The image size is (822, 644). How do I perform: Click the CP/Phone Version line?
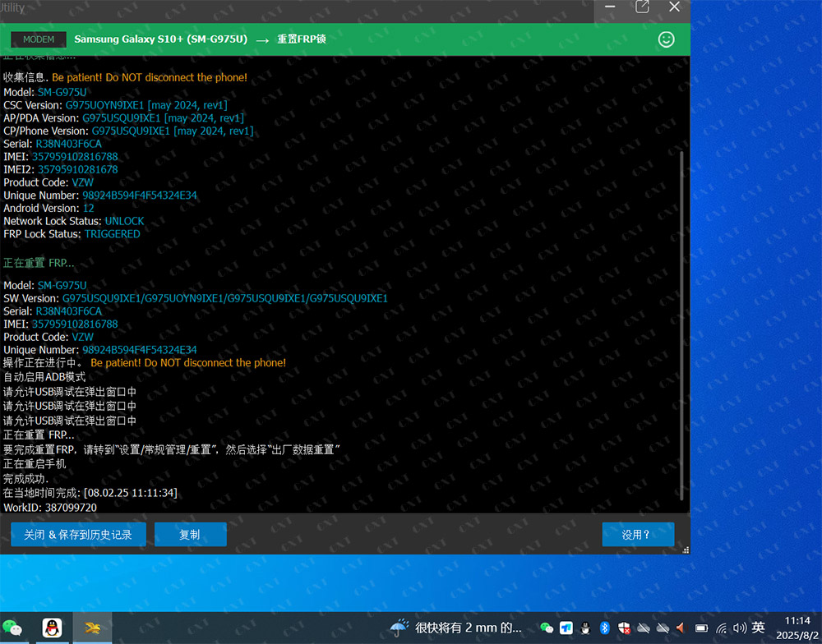click(128, 131)
